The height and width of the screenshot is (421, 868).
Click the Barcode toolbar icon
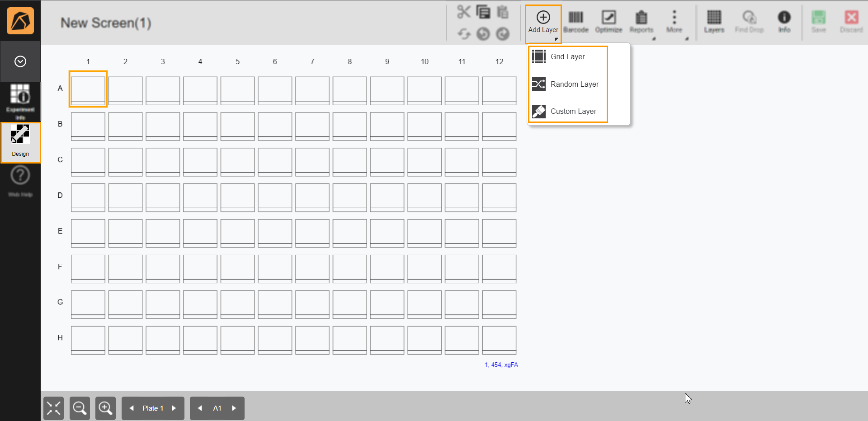pos(576,22)
